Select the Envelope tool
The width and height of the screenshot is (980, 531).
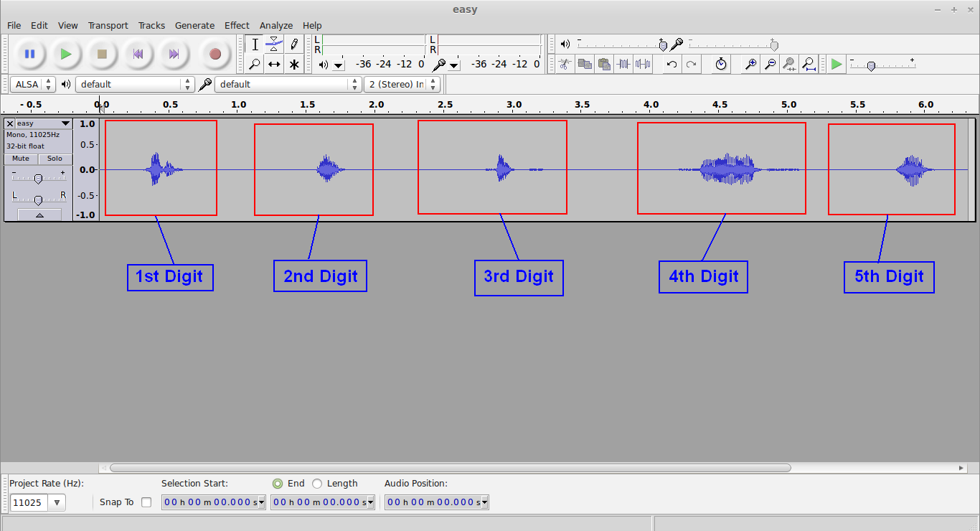[274, 44]
